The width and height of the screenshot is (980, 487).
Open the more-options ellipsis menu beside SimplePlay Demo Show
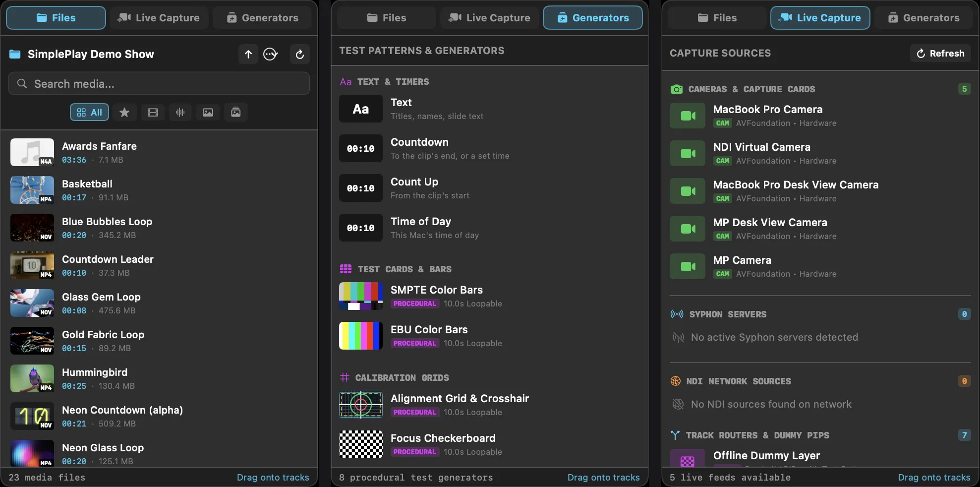point(270,54)
